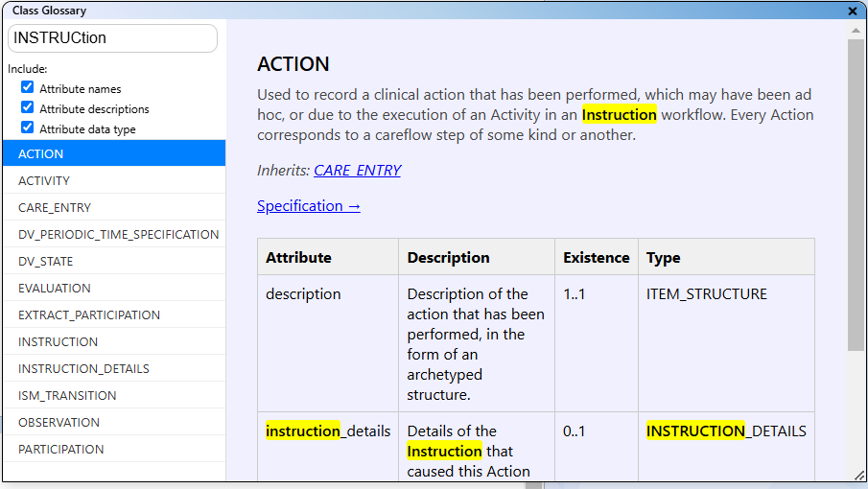Click the dialog resize grip in the corner

click(858, 476)
